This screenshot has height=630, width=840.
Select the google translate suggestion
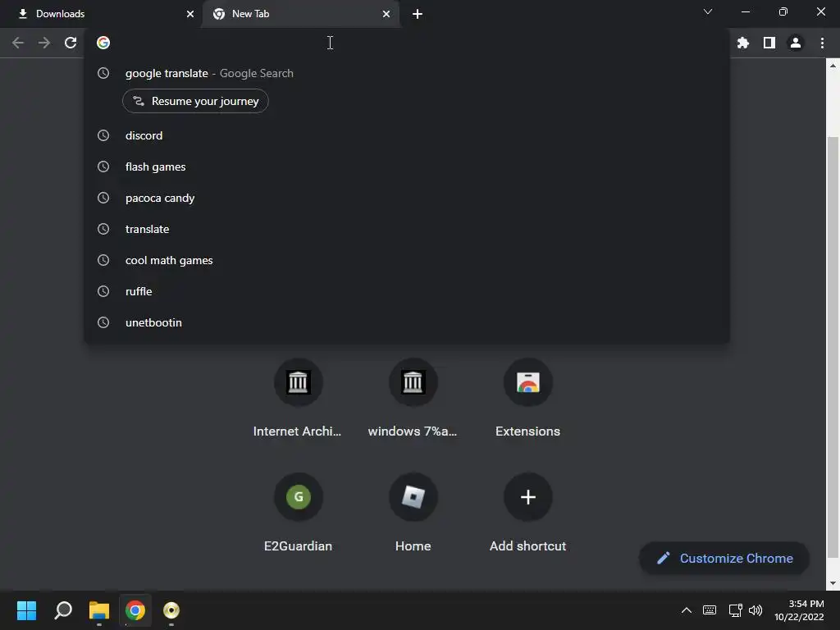click(x=407, y=73)
